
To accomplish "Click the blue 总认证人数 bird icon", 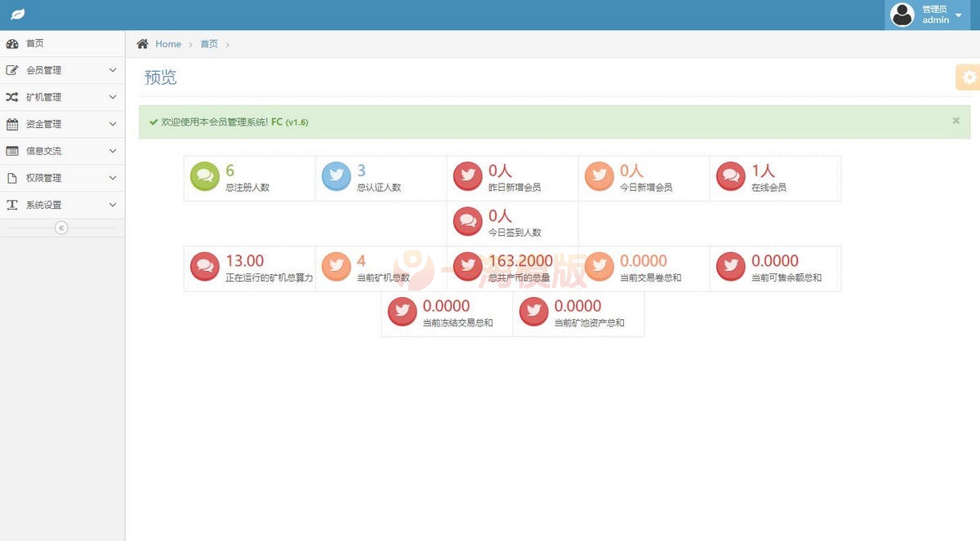I will click(x=336, y=176).
